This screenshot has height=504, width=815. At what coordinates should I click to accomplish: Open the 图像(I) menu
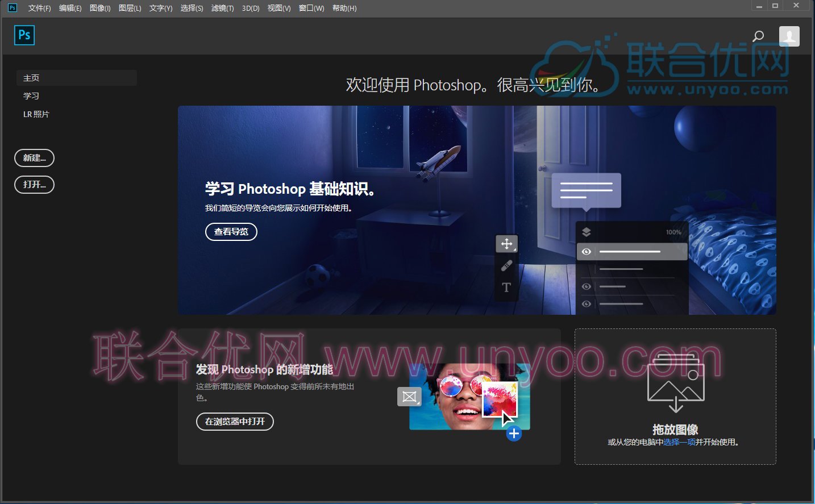(x=100, y=8)
